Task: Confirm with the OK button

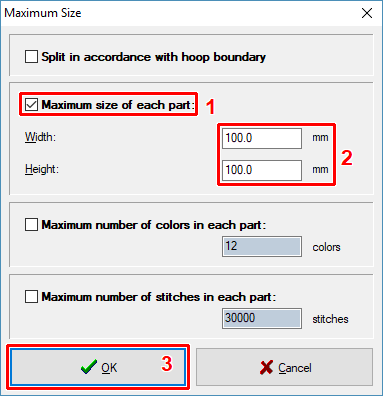Action: coord(98,367)
